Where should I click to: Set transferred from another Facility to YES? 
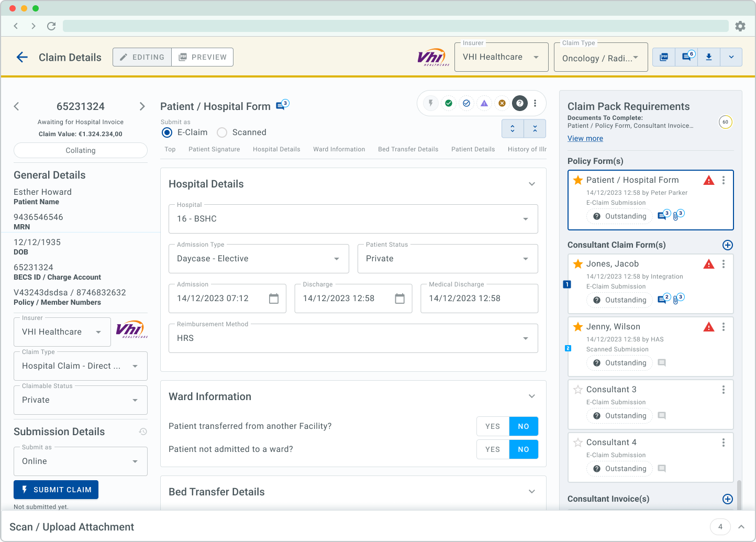click(493, 426)
